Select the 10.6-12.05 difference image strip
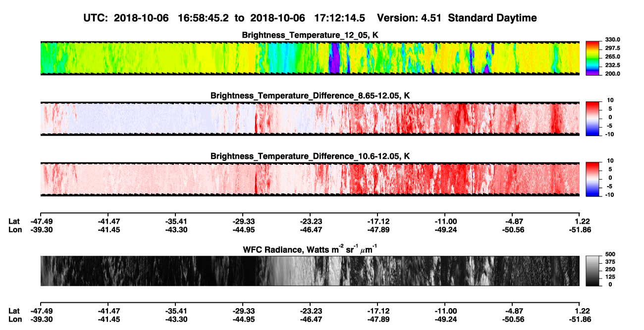The height and width of the screenshot is (330, 644). [310, 179]
